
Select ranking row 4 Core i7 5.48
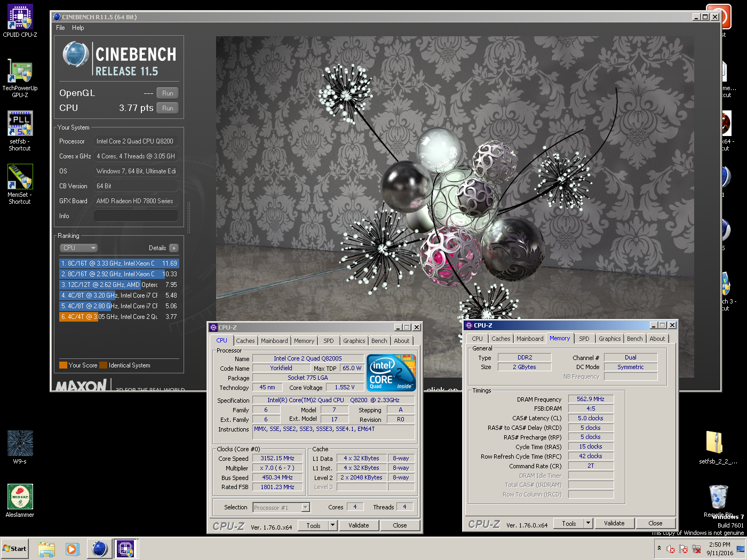tap(119, 295)
